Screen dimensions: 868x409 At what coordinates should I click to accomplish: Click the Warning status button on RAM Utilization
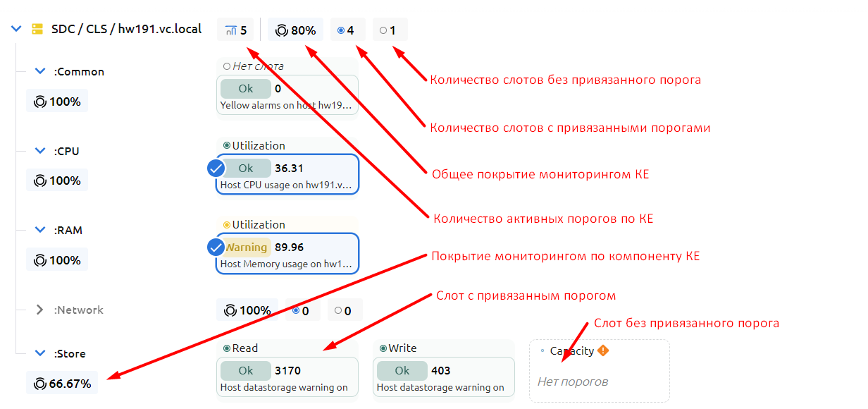click(x=246, y=247)
